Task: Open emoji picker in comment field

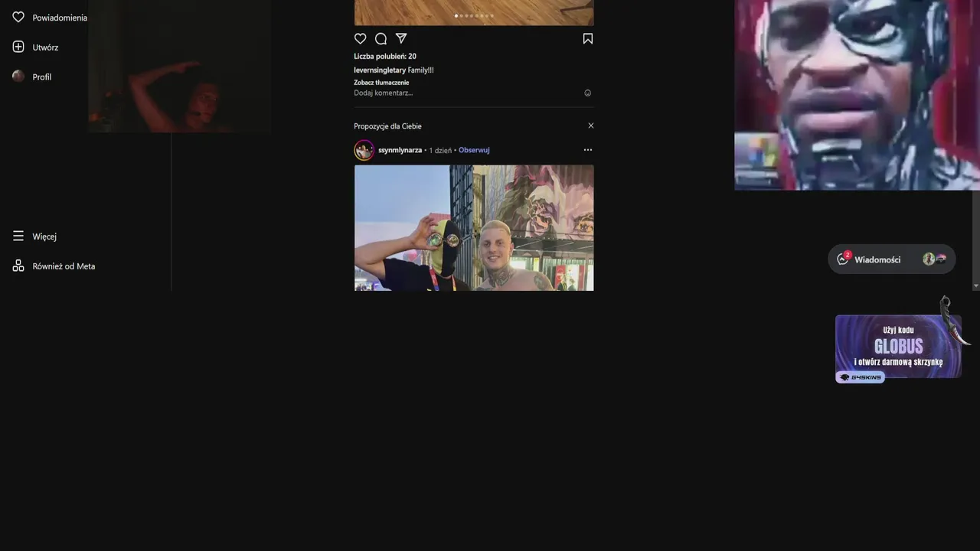Action: point(588,93)
